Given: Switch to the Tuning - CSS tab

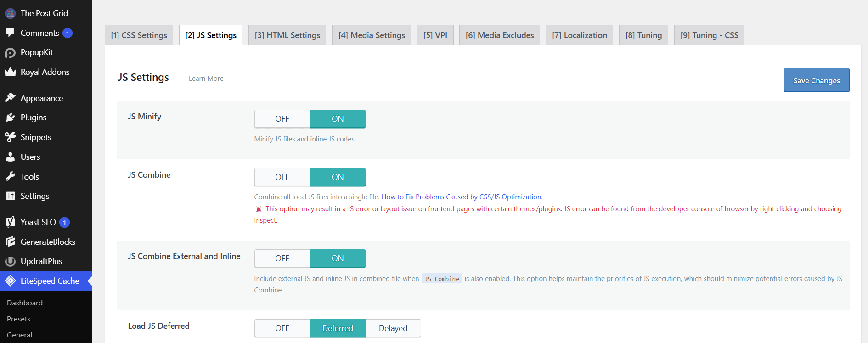Looking at the screenshot, I should click(x=709, y=35).
